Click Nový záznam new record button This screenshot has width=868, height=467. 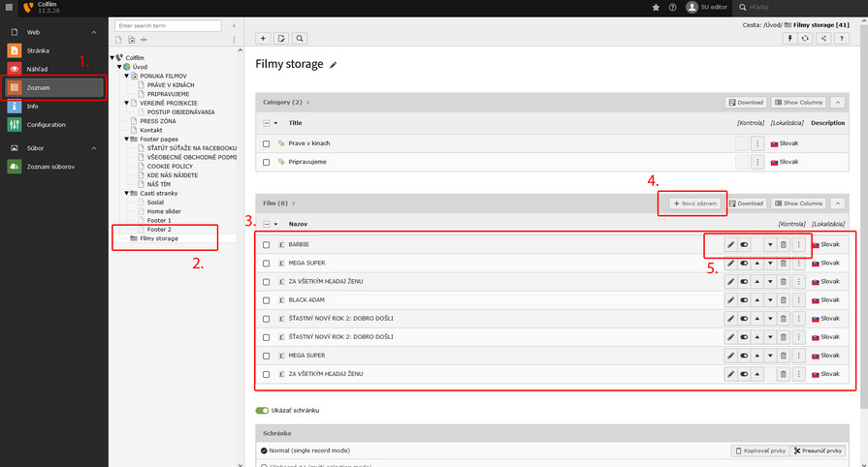click(x=694, y=203)
